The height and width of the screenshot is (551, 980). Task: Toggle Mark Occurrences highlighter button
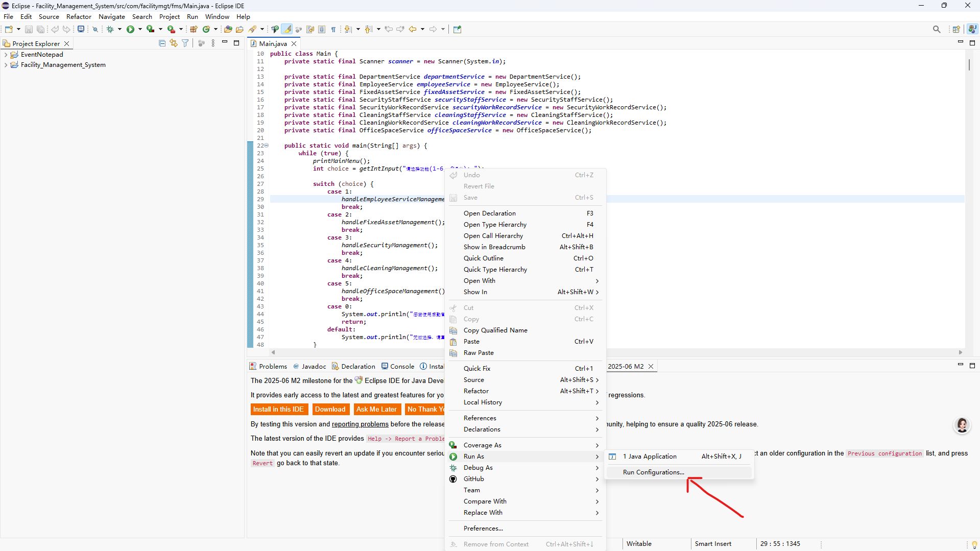click(x=288, y=30)
